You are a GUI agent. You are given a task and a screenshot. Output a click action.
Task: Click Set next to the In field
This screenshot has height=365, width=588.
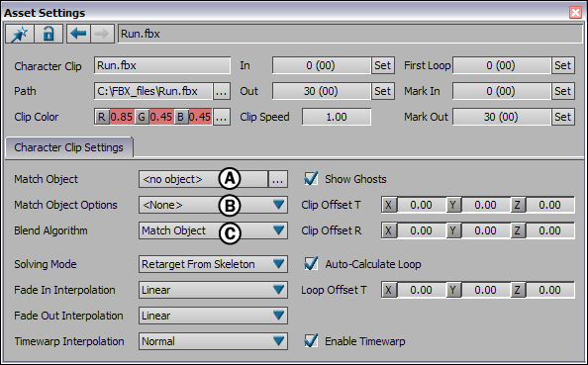tap(382, 65)
